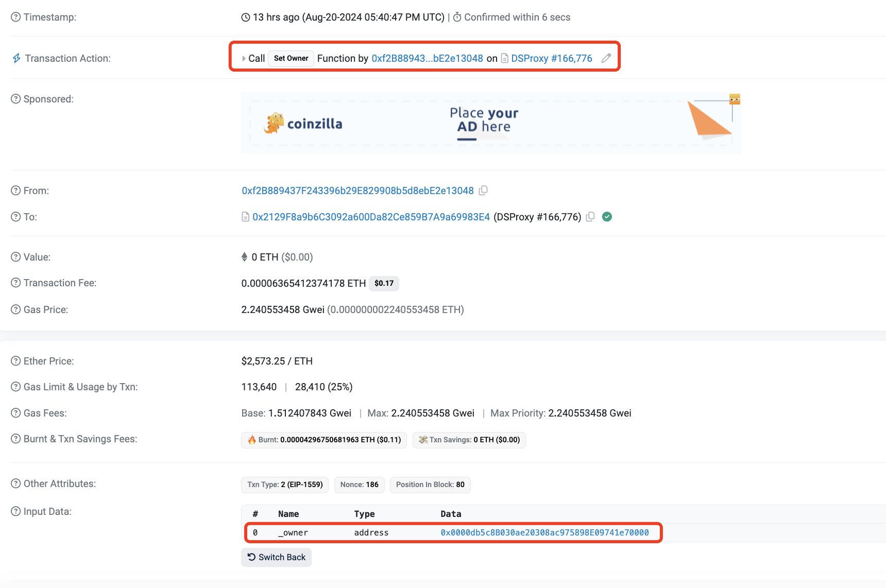Viewport: 886px width, 588px height.
Task: Select the $2,573.25 / ETH ether price text
Action: pos(277,361)
